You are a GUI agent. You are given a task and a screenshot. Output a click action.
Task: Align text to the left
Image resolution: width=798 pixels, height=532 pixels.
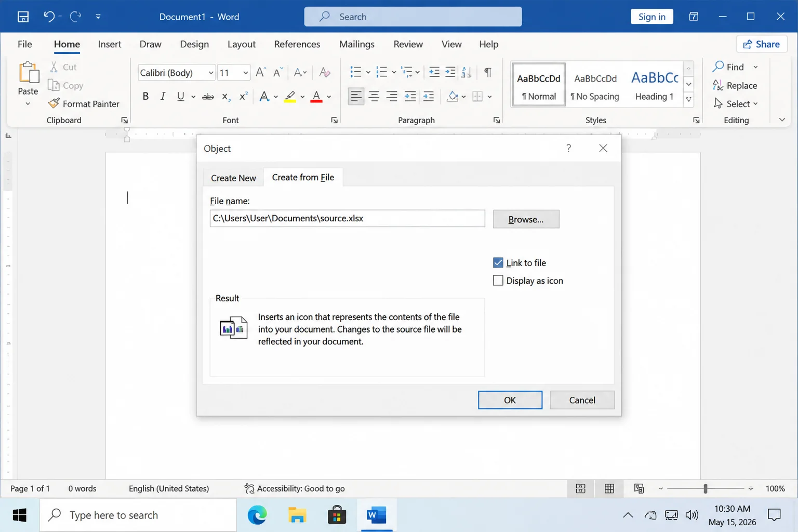click(x=356, y=97)
